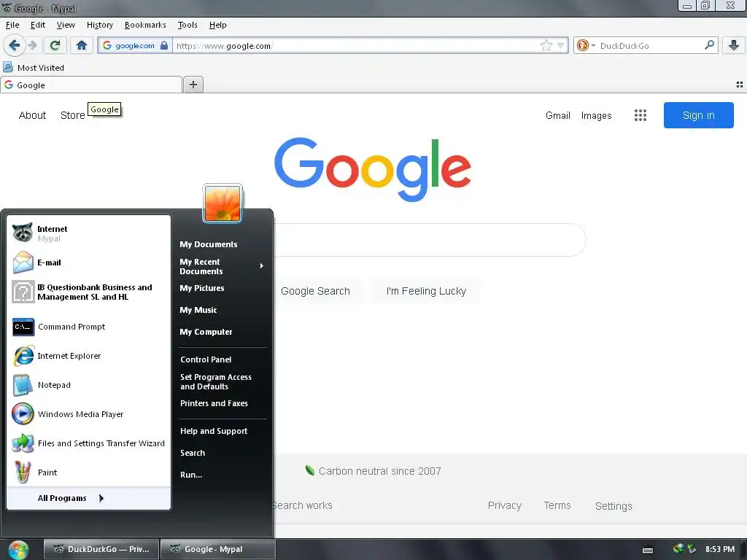This screenshot has width=747, height=560.
Task: Open the Google apps grid icon
Action: coord(640,115)
